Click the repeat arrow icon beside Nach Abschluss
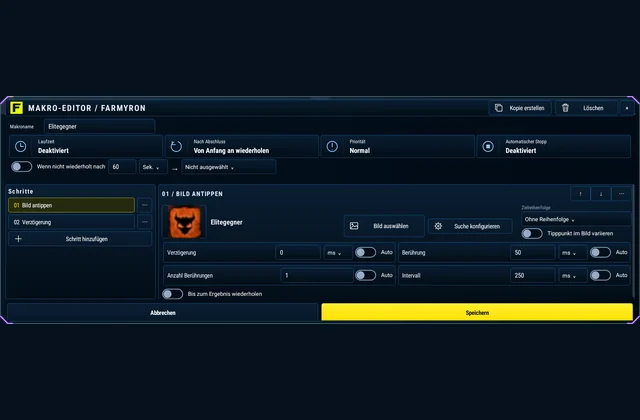The width and height of the screenshot is (640, 420). [176, 147]
